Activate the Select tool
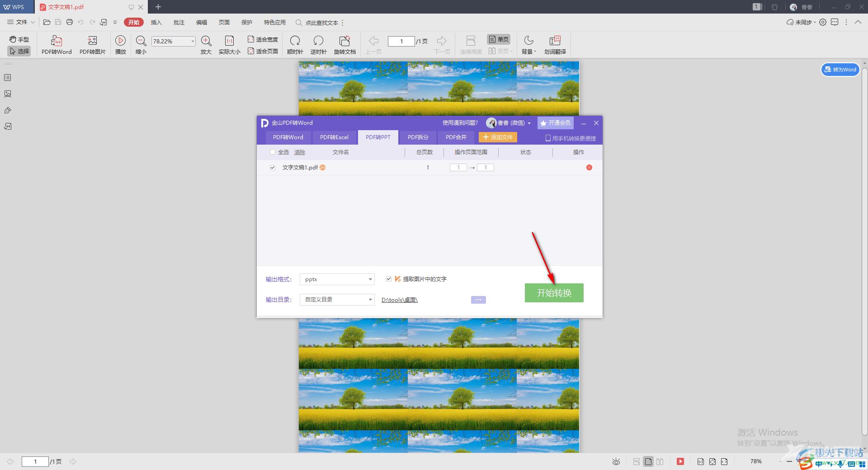 (19, 51)
